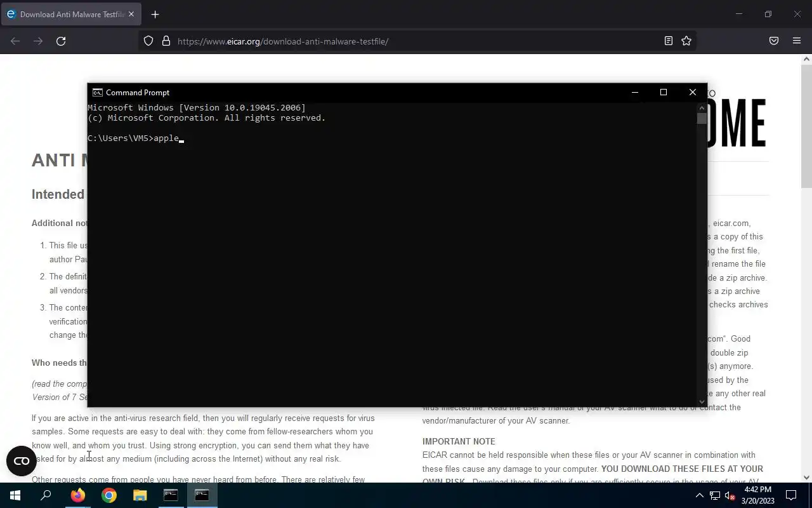Open the Pocket save icon
812x508 pixels.
pyautogui.click(x=774, y=41)
